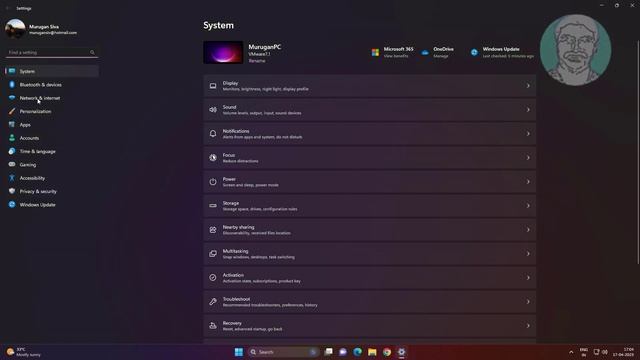Click the PC wallpaper thumbnail
This screenshot has width=640, height=360.
[x=223, y=52]
